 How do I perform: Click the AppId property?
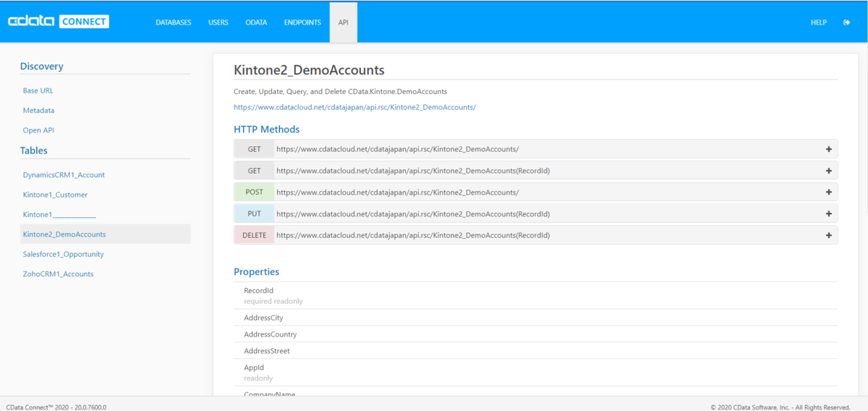pos(254,368)
